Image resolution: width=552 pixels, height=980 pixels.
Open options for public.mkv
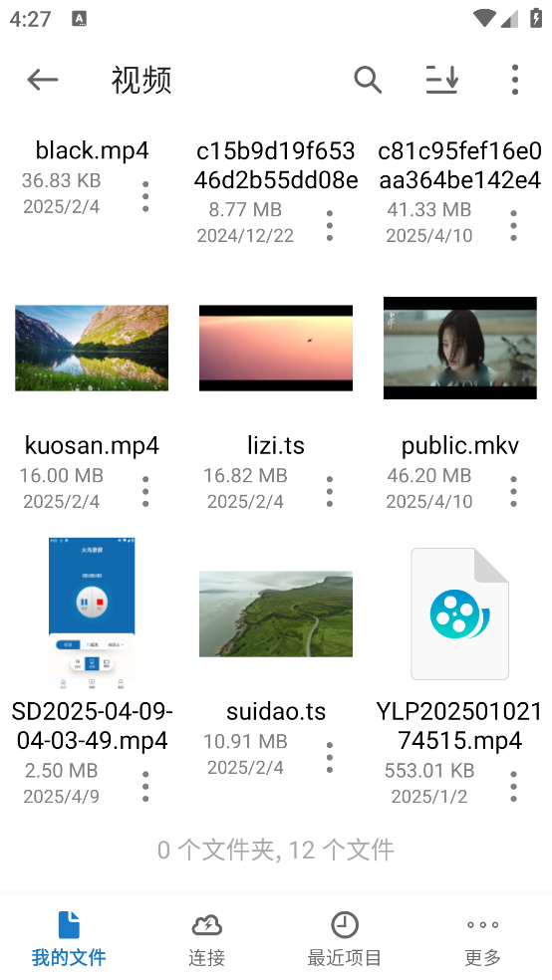coord(513,491)
